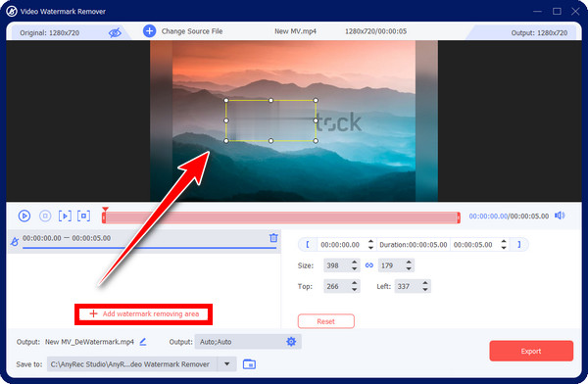The image size is (588, 384).
Task: Toggle the aspect ratio link between sizes
Action: coord(369,265)
